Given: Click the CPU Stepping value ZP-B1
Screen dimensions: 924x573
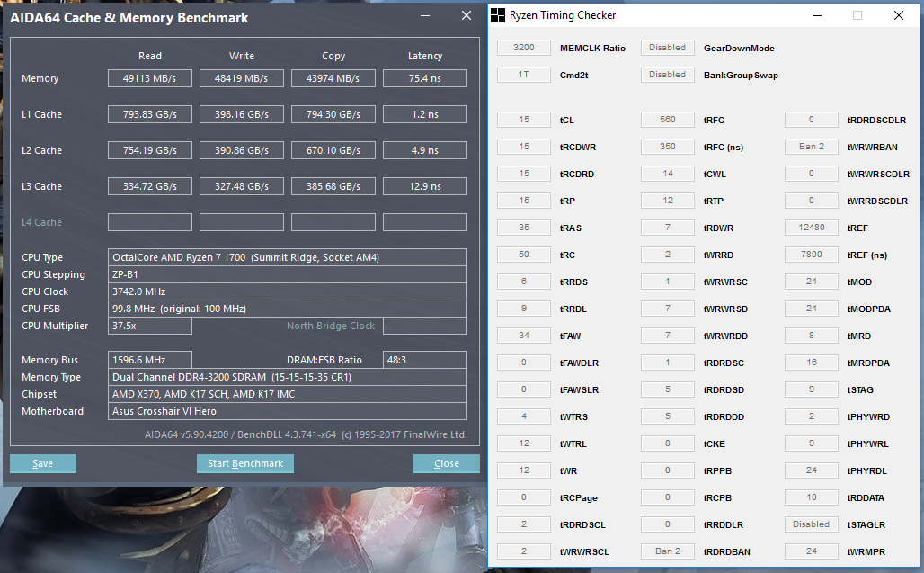Looking at the screenshot, I should pyautogui.click(x=288, y=274).
